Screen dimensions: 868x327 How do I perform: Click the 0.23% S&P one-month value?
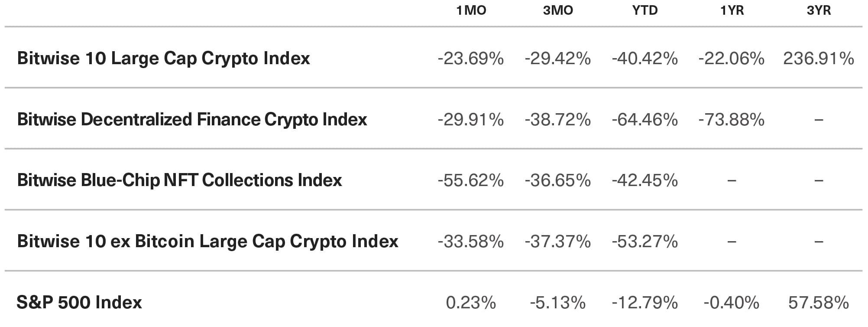click(471, 303)
